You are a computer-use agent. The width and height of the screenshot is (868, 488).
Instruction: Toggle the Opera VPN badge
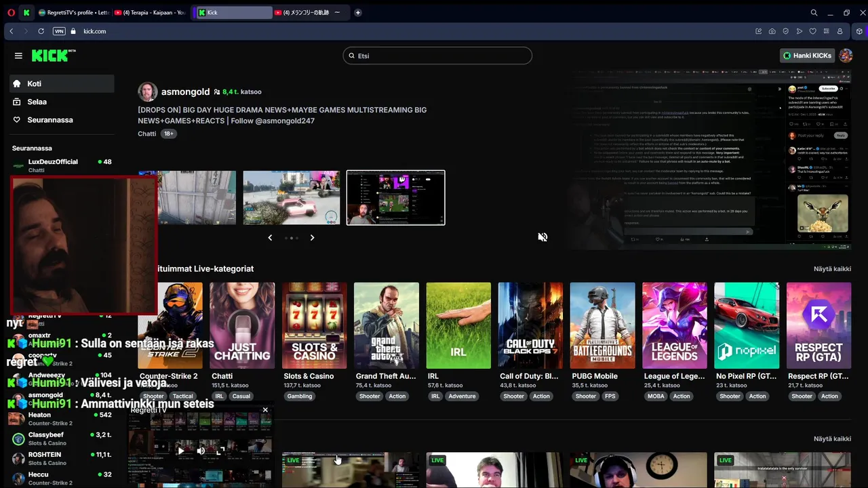59,31
